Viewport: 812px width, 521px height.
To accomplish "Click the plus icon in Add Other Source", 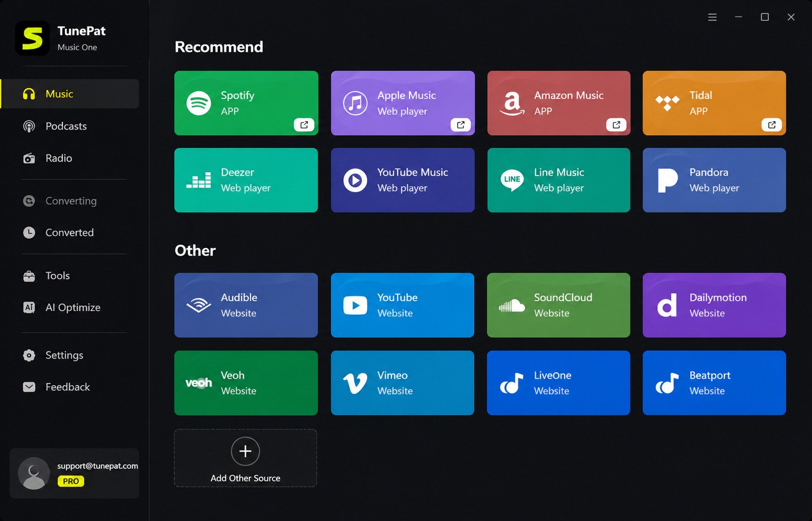I will coord(245,451).
